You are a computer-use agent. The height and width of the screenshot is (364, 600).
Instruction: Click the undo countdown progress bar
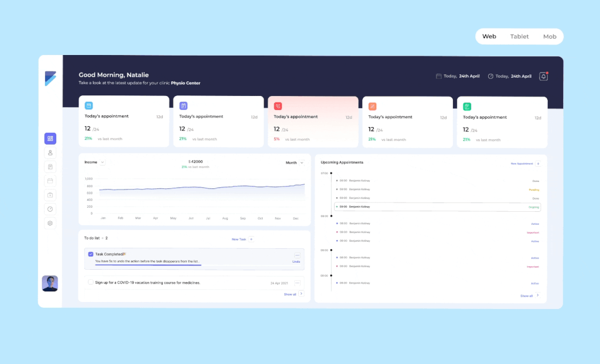coord(148,265)
